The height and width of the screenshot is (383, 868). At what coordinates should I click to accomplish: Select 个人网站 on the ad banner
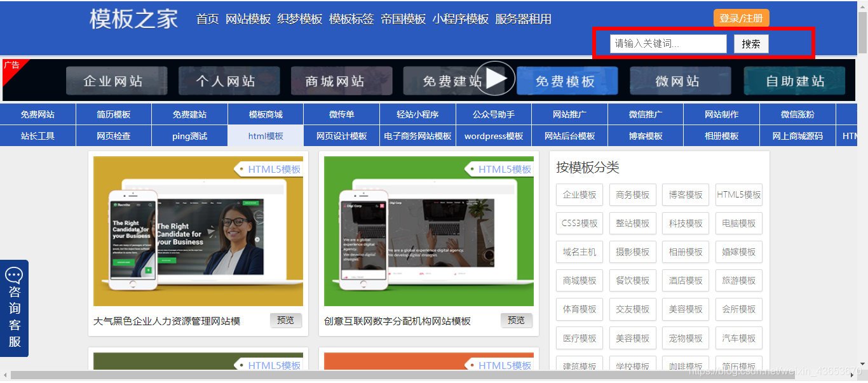[229, 81]
